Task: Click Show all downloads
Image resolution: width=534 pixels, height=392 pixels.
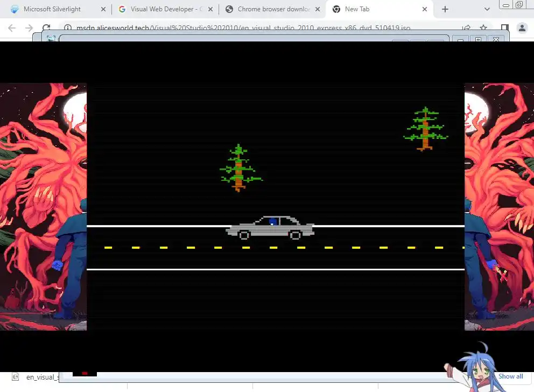Action: pyautogui.click(x=510, y=376)
